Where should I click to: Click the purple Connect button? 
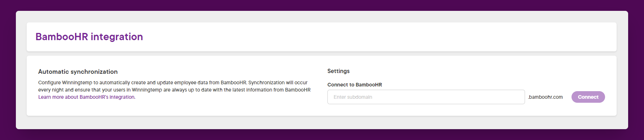[588, 97]
